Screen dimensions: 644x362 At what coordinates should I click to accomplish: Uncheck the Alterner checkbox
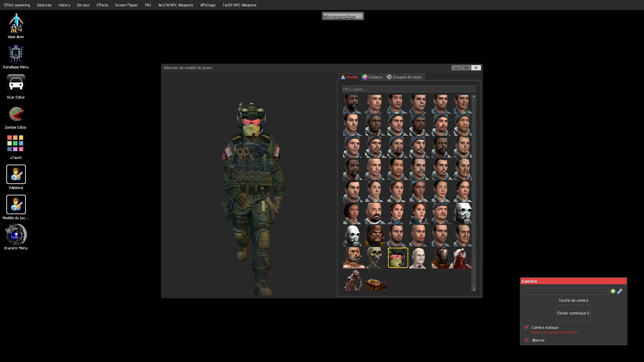[526, 340]
